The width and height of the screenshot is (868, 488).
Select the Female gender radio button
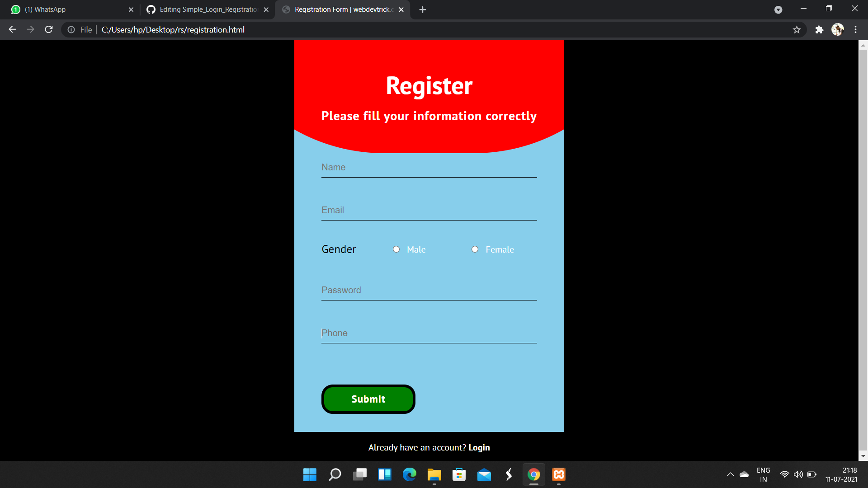(x=475, y=249)
